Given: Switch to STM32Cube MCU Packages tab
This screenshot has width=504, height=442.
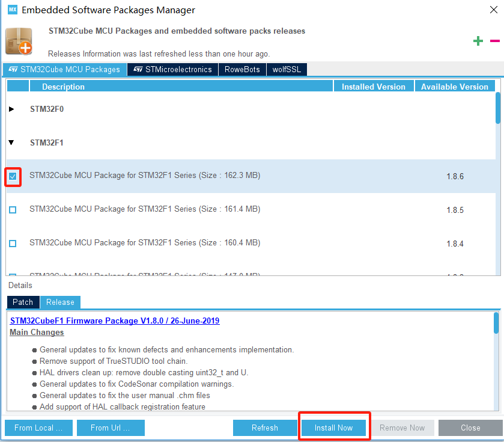Looking at the screenshot, I should pos(64,70).
